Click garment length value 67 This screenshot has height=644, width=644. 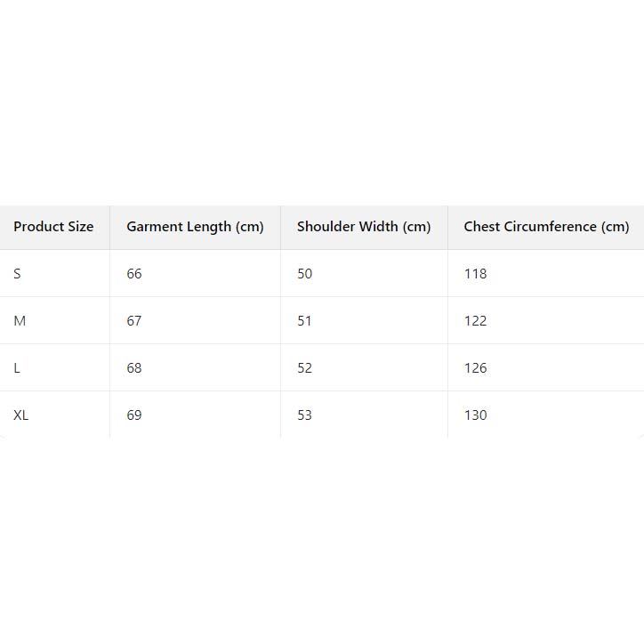pyautogui.click(x=134, y=321)
